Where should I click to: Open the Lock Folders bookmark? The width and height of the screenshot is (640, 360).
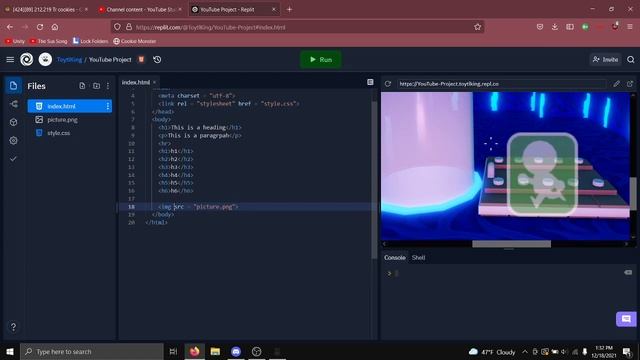(91, 41)
